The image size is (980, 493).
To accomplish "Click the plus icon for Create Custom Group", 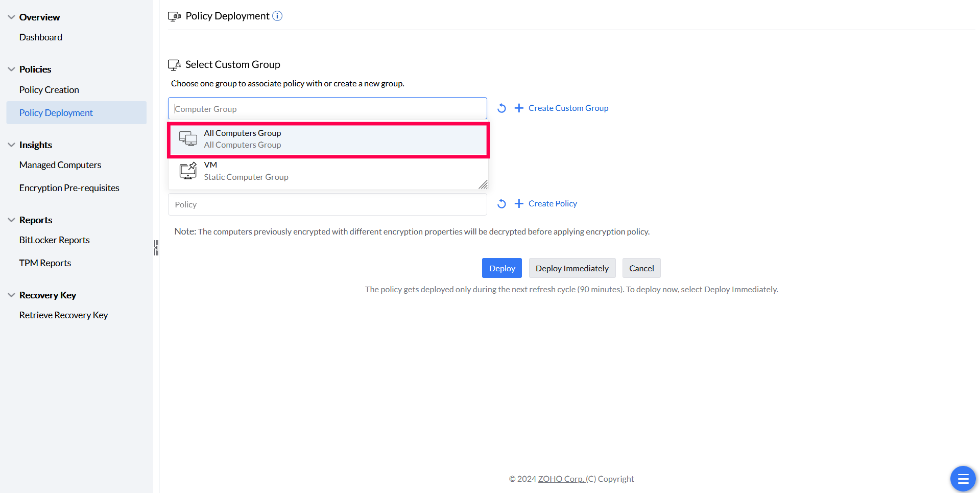I will click(519, 108).
